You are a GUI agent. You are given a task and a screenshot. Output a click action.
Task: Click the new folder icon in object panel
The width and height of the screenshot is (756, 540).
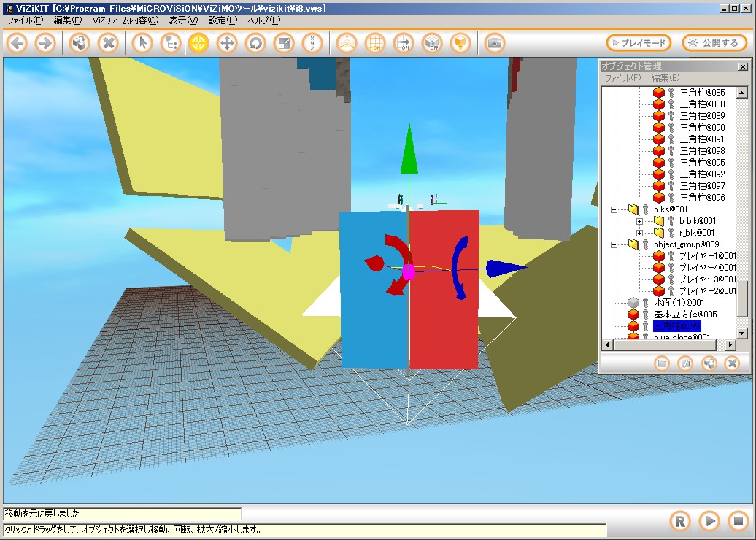coord(662,363)
